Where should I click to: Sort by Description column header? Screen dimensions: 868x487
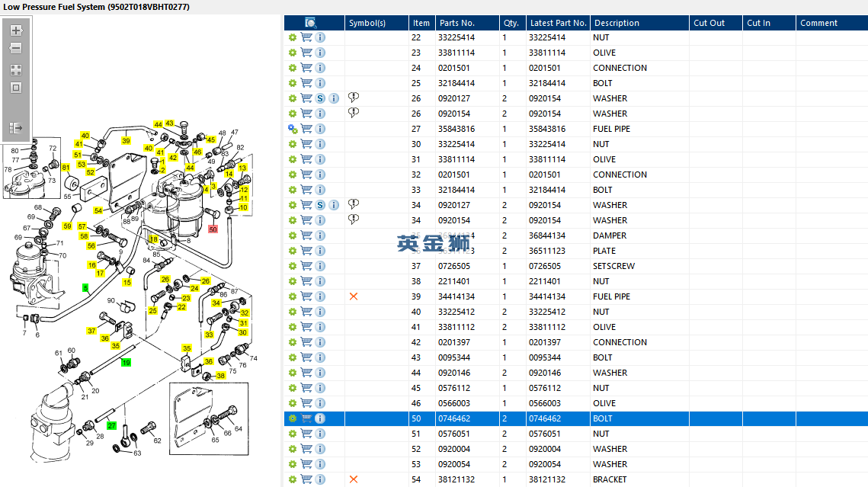pos(617,23)
